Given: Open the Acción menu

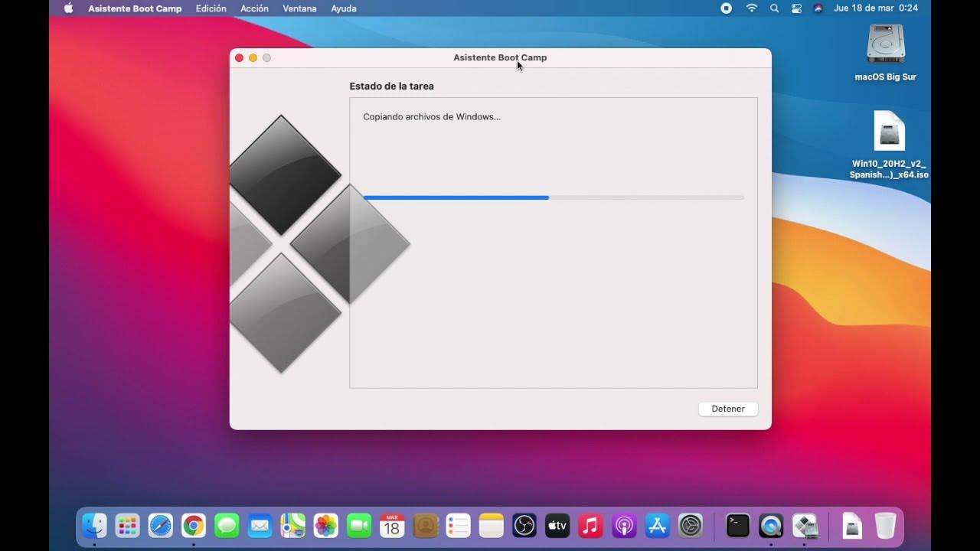Looking at the screenshot, I should 254,8.
